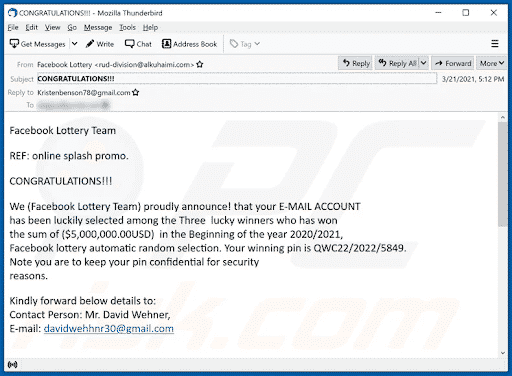Click the Kristenbenson78@gmail.com reply-to address
This screenshot has height=376, width=512.
click(x=84, y=93)
